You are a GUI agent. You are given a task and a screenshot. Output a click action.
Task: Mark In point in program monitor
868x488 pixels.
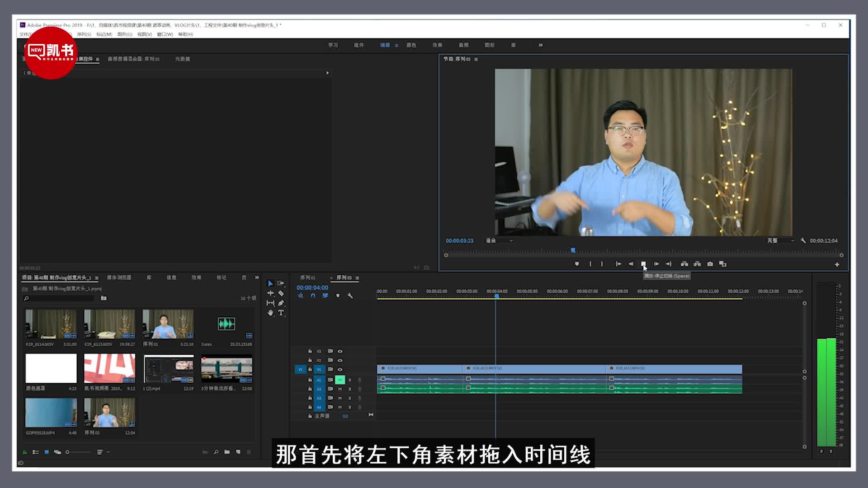click(590, 264)
